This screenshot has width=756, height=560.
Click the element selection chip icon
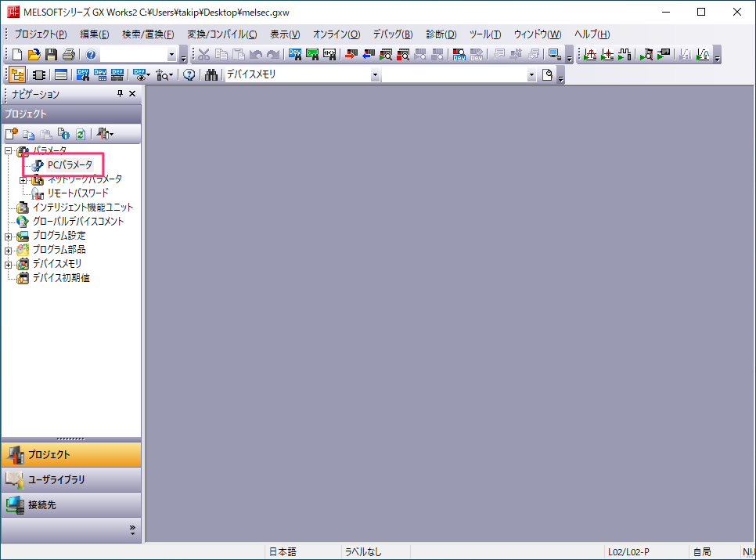click(39, 74)
